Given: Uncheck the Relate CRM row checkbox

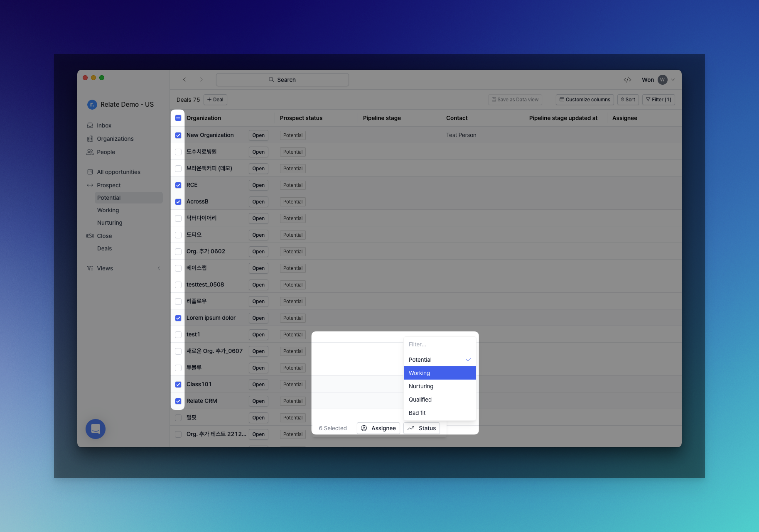Looking at the screenshot, I should 178,401.
